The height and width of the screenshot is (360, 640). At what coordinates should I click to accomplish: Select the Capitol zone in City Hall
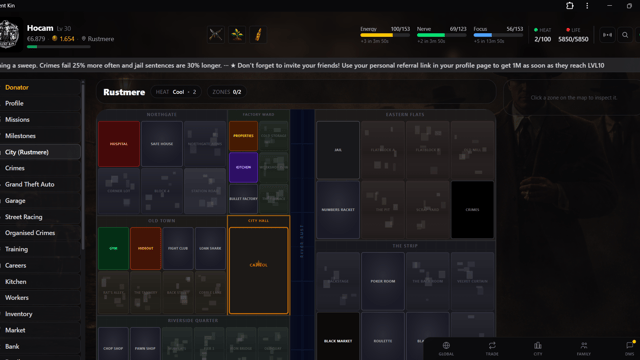click(258, 271)
